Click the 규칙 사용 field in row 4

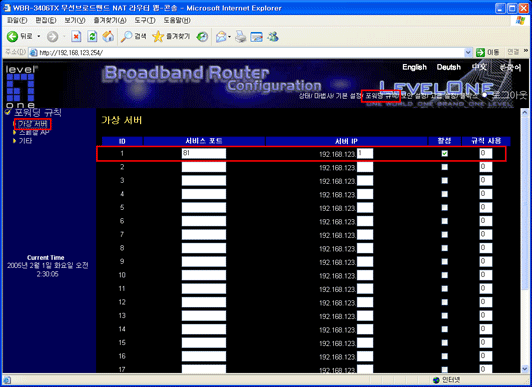pyautogui.click(x=486, y=194)
